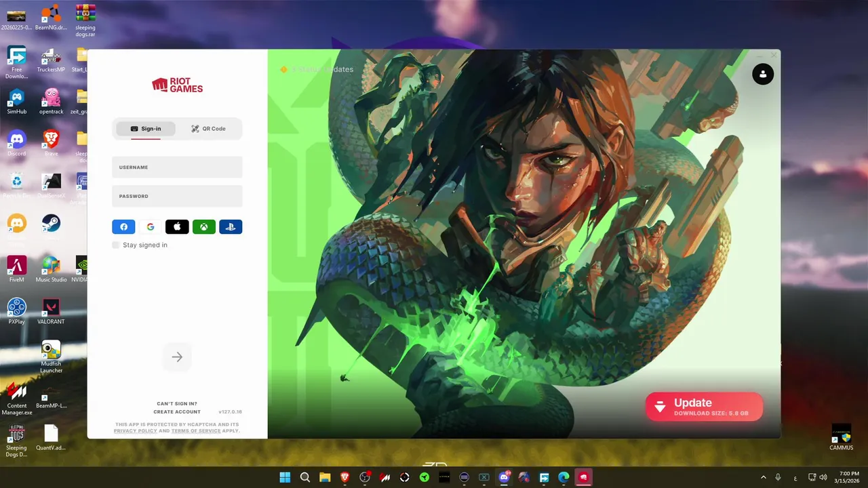Open the status updates notice

(x=317, y=69)
